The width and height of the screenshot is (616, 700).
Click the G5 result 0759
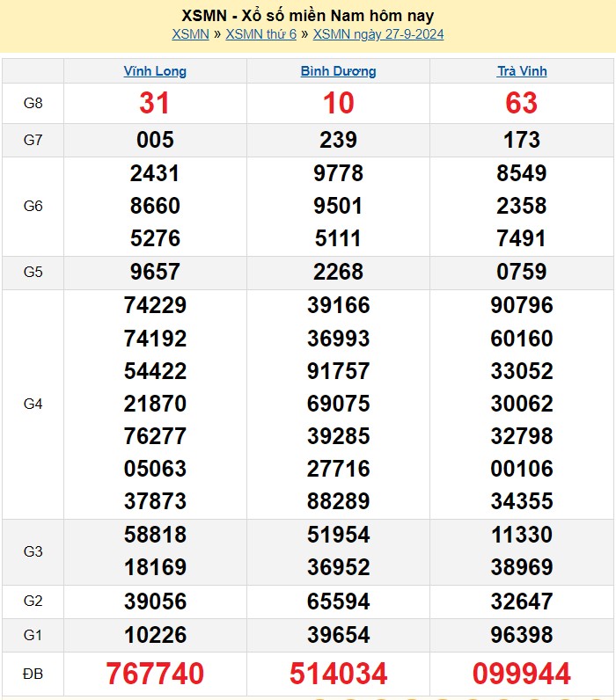click(522, 272)
